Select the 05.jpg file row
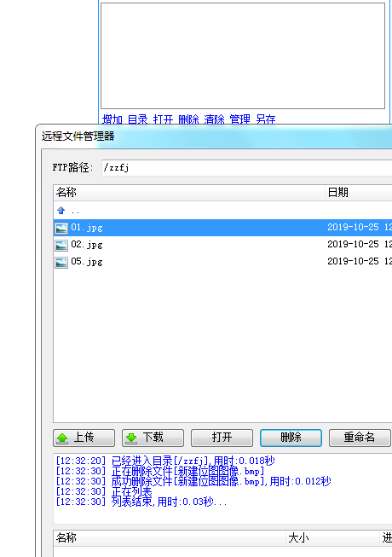This screenshot has width=392, height=557. pos(222,262)
